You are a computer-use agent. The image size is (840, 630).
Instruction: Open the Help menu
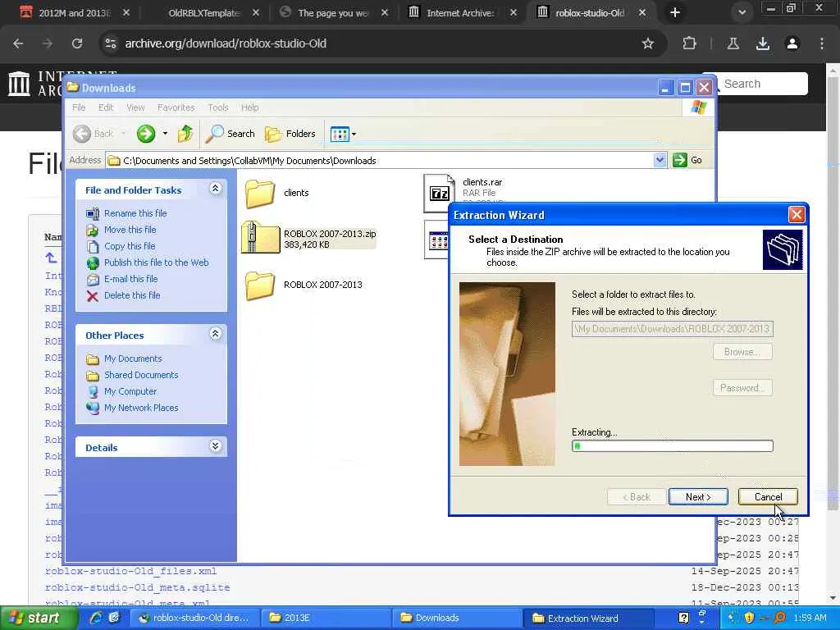249,107
